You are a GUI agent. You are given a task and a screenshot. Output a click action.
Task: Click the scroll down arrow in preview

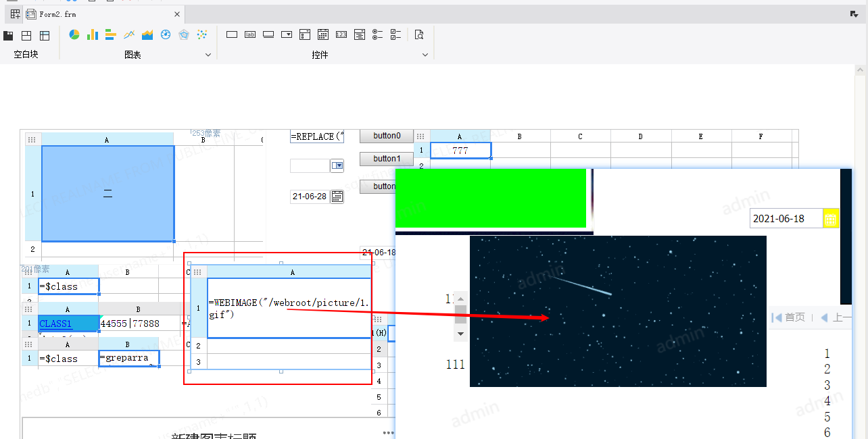(460, 333)
